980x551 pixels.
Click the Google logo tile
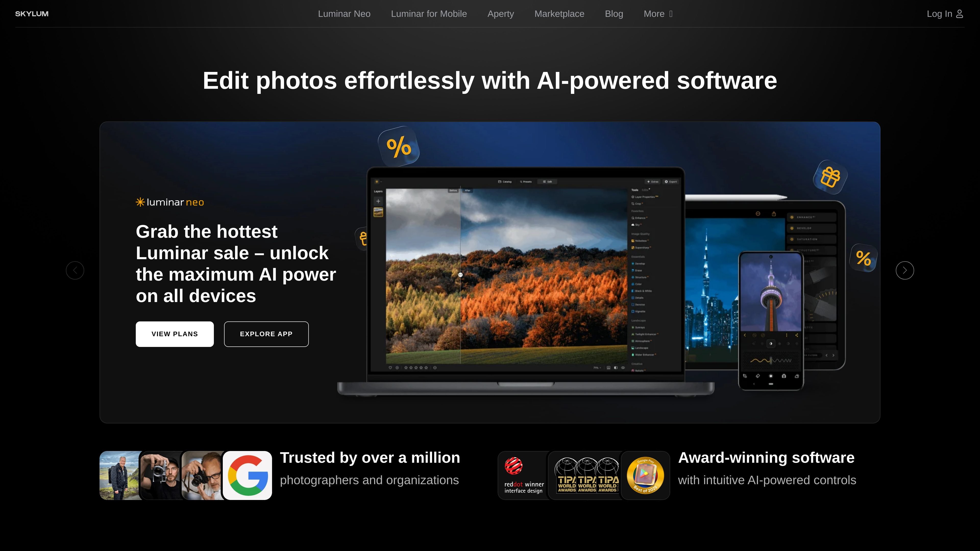pos(247,475)
